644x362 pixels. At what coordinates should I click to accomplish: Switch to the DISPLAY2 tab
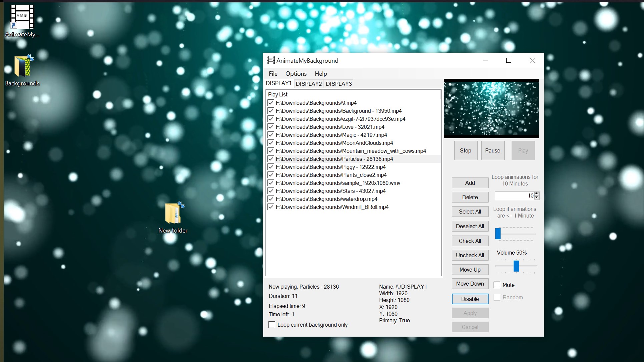tap(308, 84)
